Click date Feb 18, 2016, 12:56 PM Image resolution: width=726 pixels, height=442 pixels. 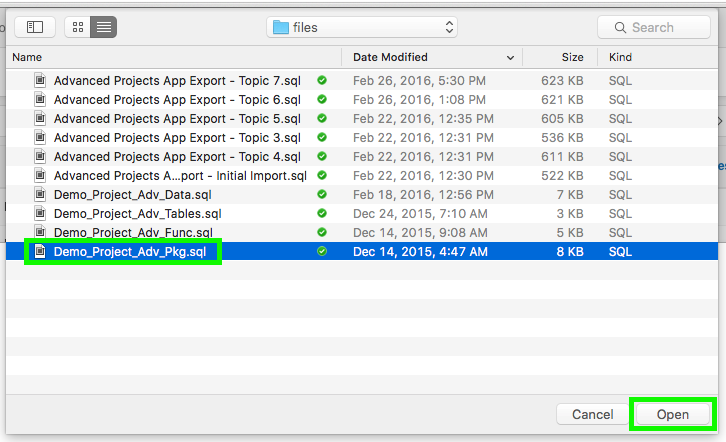coord(423,194)
